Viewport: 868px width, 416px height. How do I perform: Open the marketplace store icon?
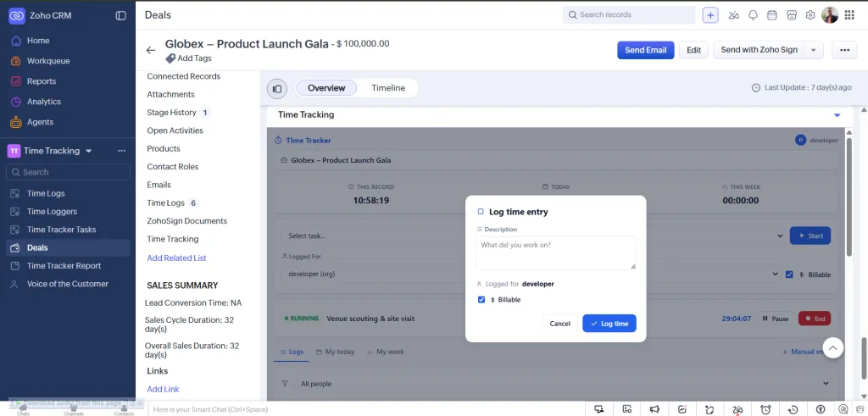(792, 15)
